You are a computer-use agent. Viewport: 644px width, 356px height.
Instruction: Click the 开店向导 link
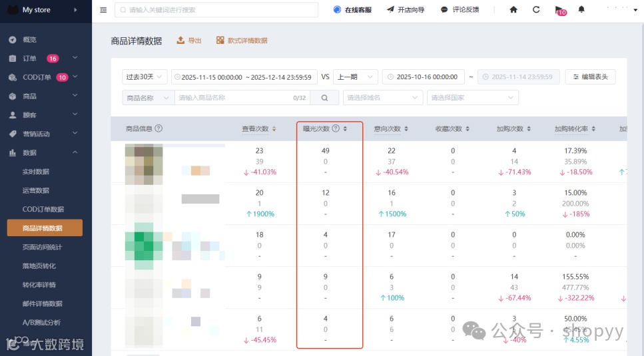click(x=411, y=10)
